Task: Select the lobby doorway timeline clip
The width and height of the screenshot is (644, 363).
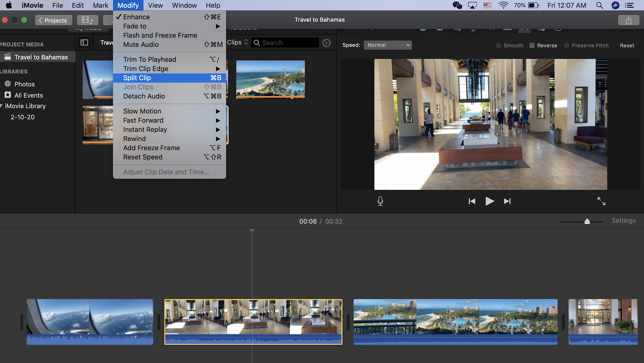Action: click(x=603, y=322)
